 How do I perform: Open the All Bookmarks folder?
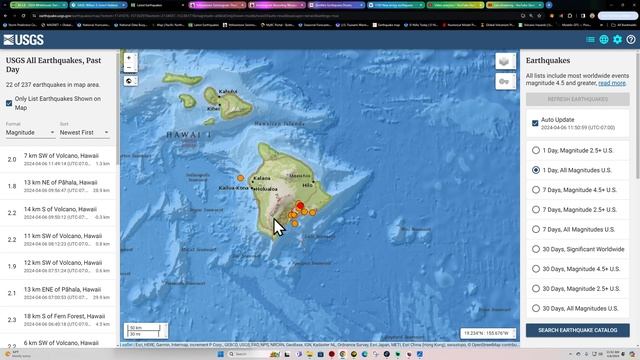(x=624, y=25)
